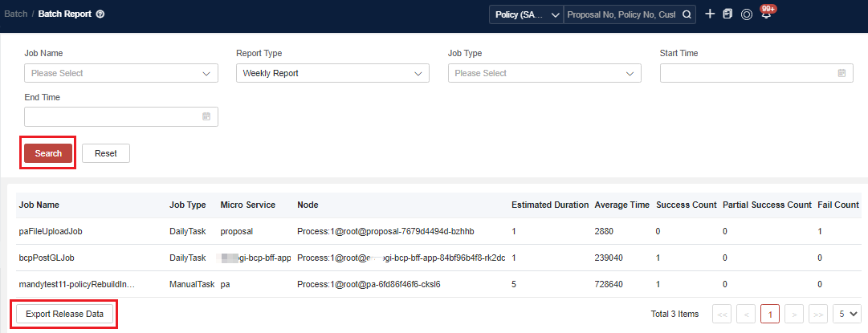The height and width of the screenshot is (333, 868).
Task: Select page 1 in the pagination
Action: pos(770,314)
